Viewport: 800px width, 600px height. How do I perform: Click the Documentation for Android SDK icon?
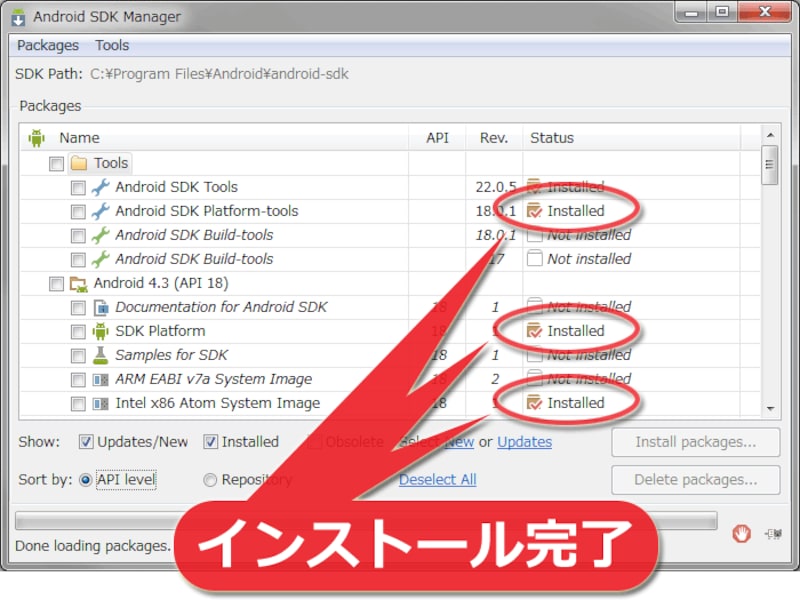tap(100, 307)
